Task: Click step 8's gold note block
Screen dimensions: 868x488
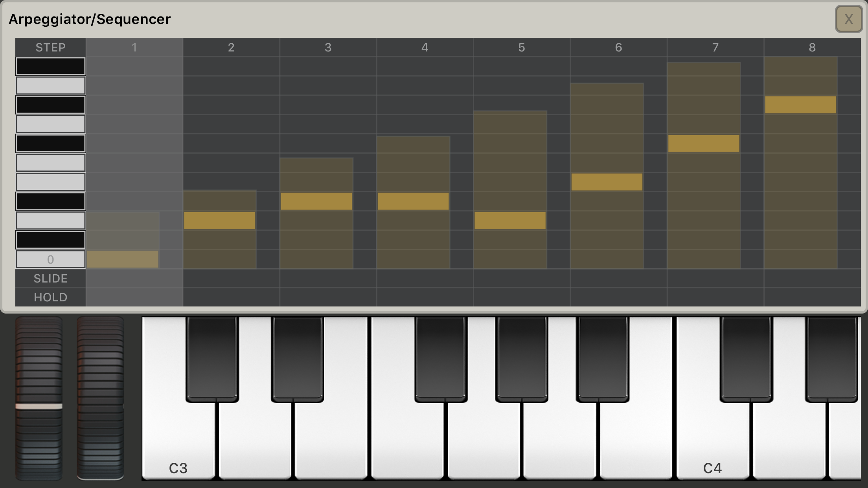Action: tap(801, 105)
